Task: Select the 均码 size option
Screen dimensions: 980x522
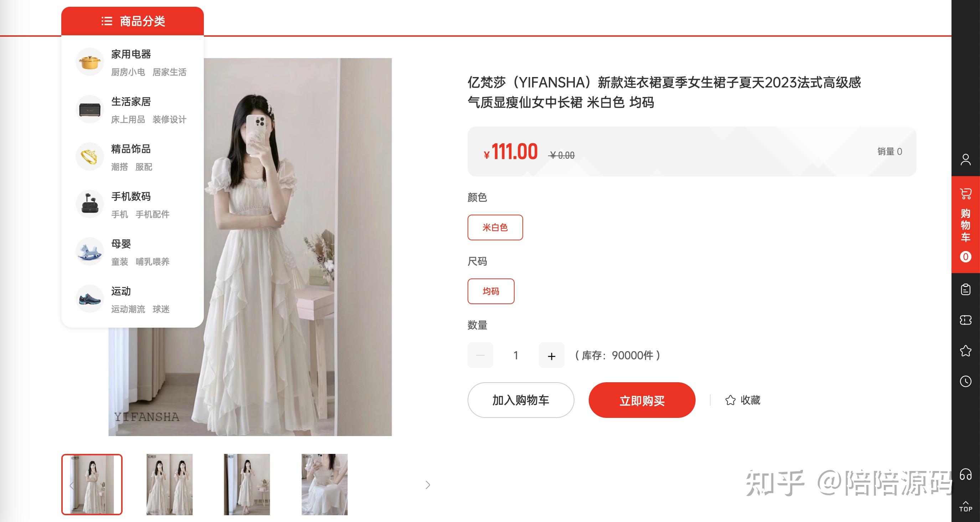Action: click(x=491, y=291)
